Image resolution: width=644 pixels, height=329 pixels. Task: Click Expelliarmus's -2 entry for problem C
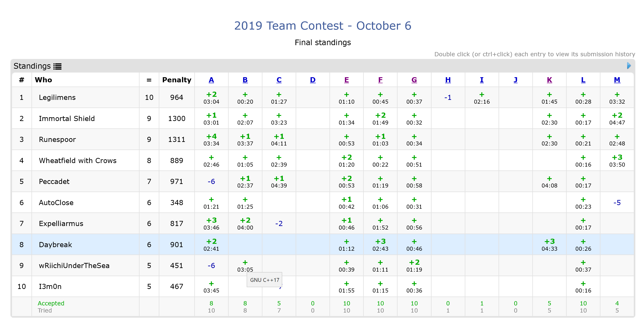point(279,223)
